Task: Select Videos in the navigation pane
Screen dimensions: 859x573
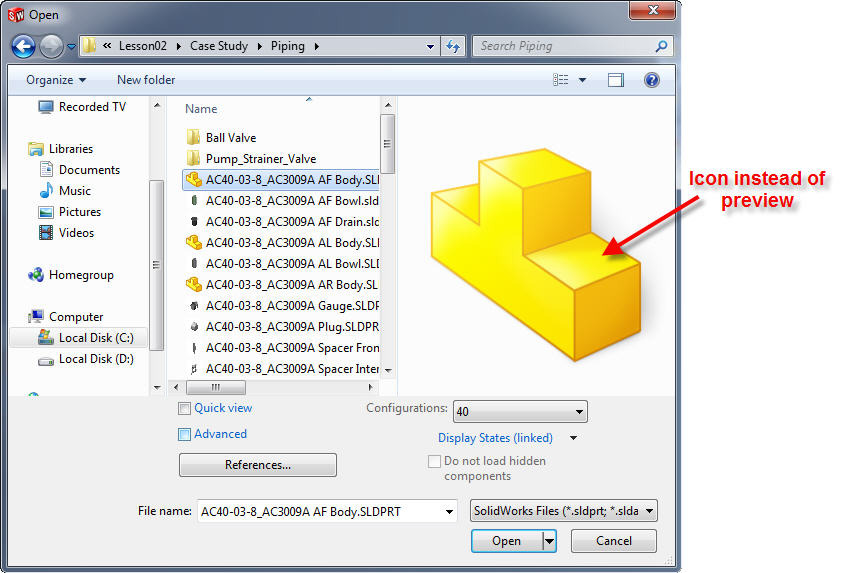Action: pyautogui.click(x=76, y=233)
